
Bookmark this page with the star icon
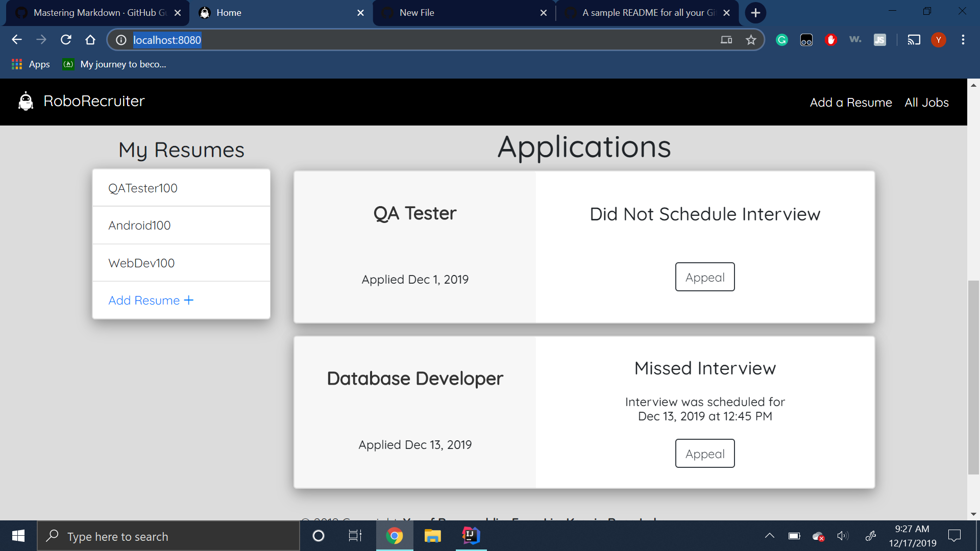(x=751, y=40)
